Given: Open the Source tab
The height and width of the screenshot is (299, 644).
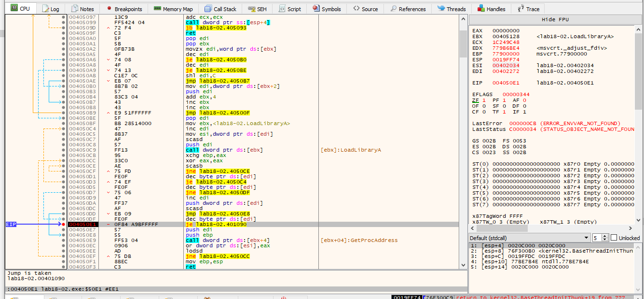Looking at the screenshot, I should pyautogui.click(x=366, y=9).
